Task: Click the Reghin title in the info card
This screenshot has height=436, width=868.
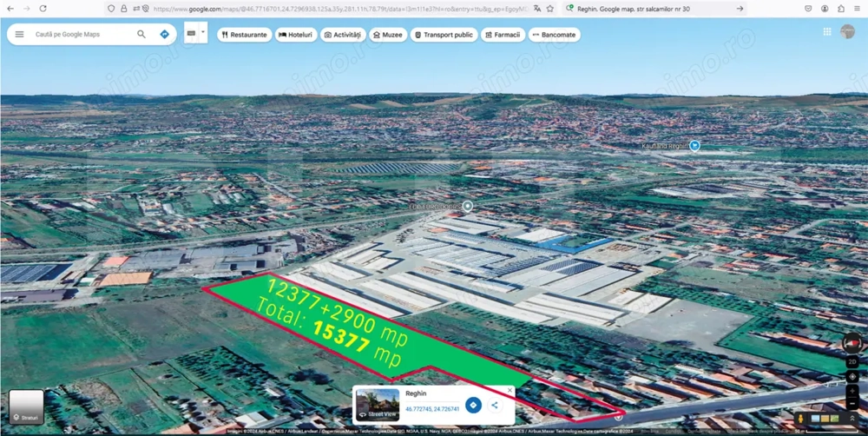Action: [x=417, y=393]
